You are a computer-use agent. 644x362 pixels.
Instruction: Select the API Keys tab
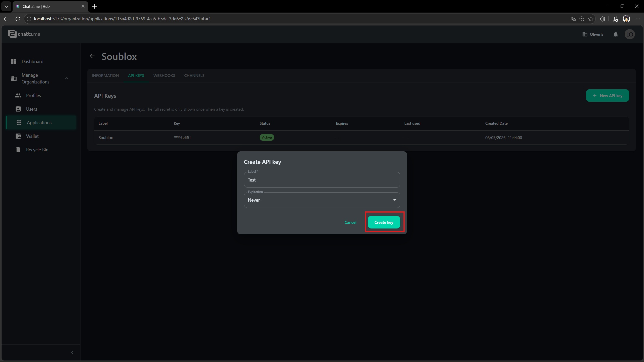(x=136, y=75)
